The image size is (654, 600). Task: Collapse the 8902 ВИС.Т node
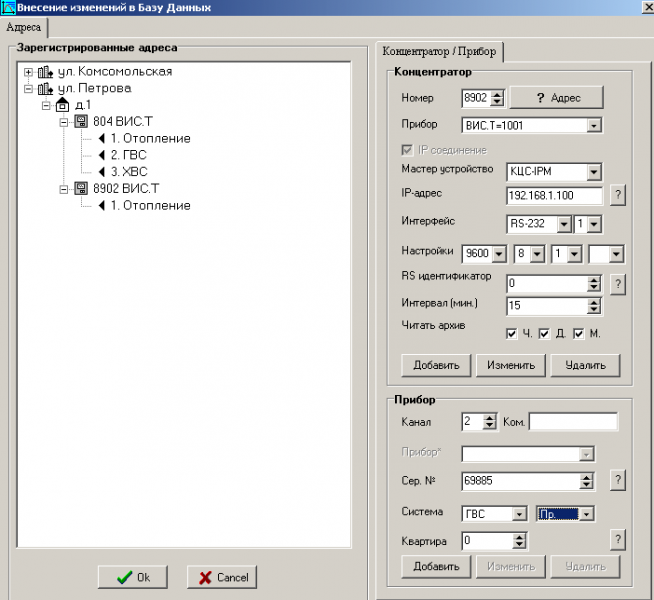point(63,189)
